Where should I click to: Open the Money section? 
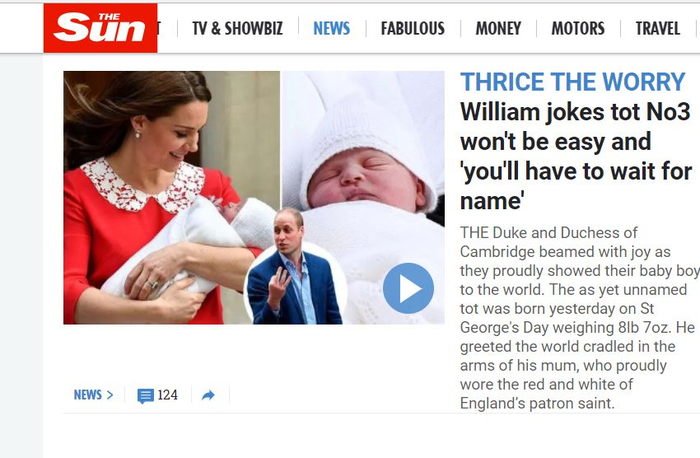tap(498, 29)
